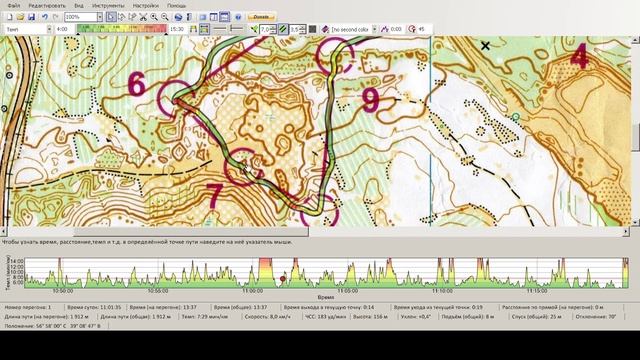
Task: Open the Помощь menu
Action: pyautogui.click(x=176, y=6)
